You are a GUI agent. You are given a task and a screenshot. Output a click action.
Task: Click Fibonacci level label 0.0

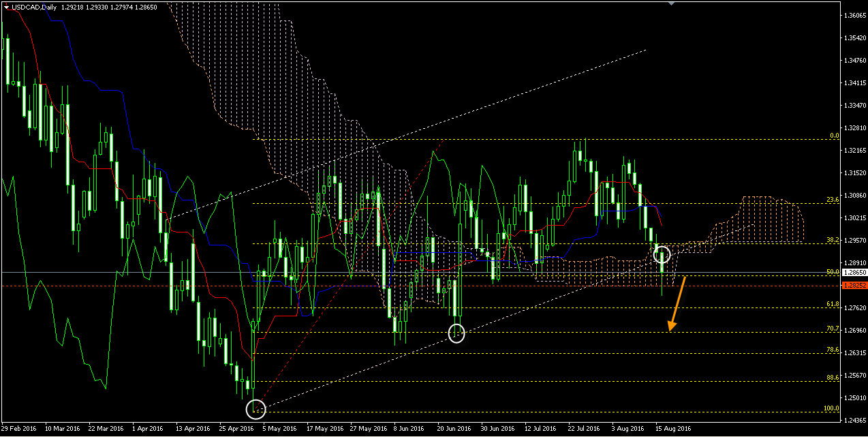pos(834,136)
